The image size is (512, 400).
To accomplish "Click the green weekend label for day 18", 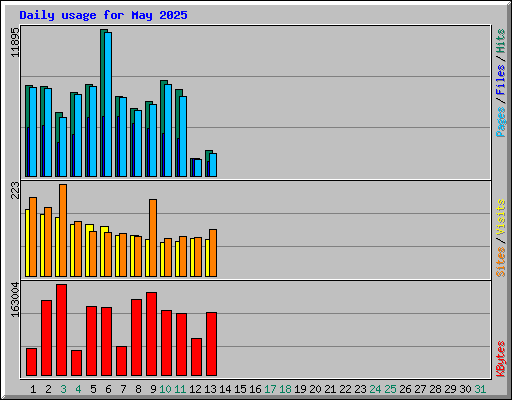I will click(x=285, y=389).
